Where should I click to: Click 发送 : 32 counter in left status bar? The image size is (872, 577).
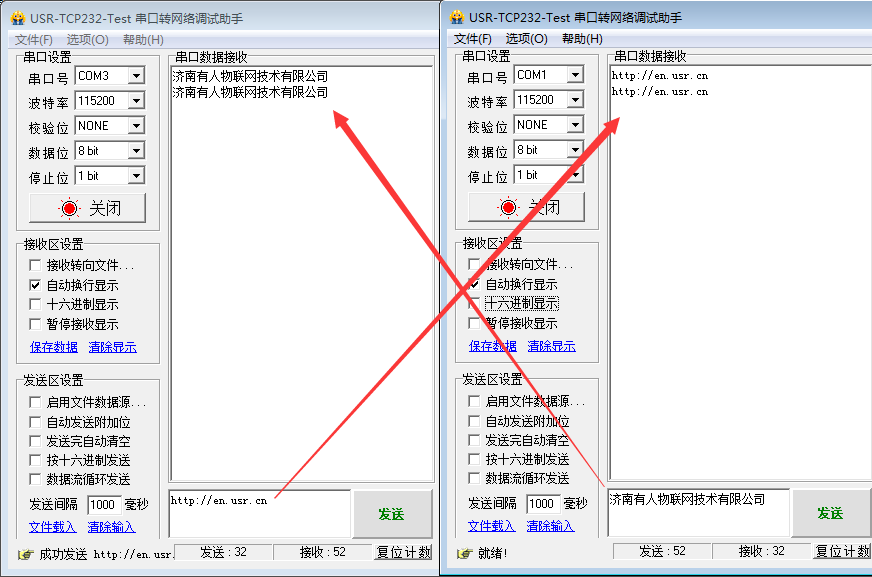point(223,553)
